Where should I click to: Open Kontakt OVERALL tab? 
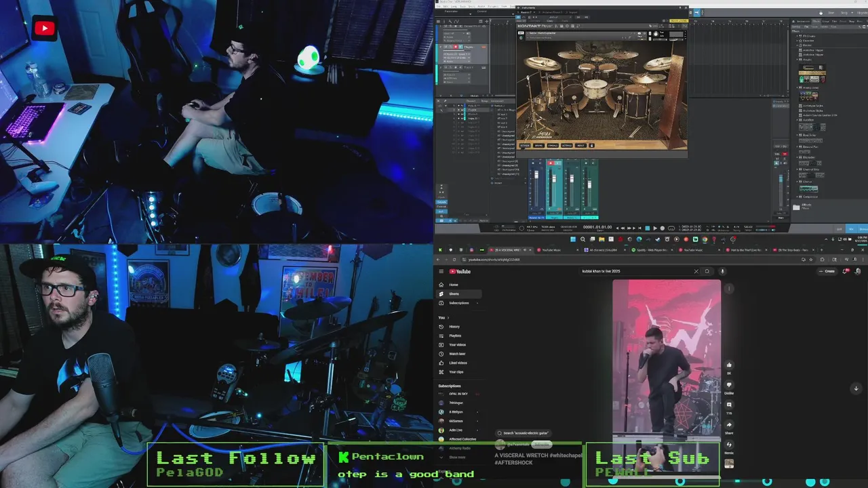(553, 145)
